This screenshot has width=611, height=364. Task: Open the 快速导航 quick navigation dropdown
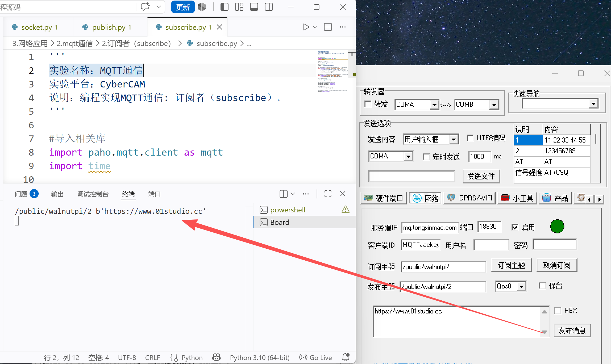(593, 104)
